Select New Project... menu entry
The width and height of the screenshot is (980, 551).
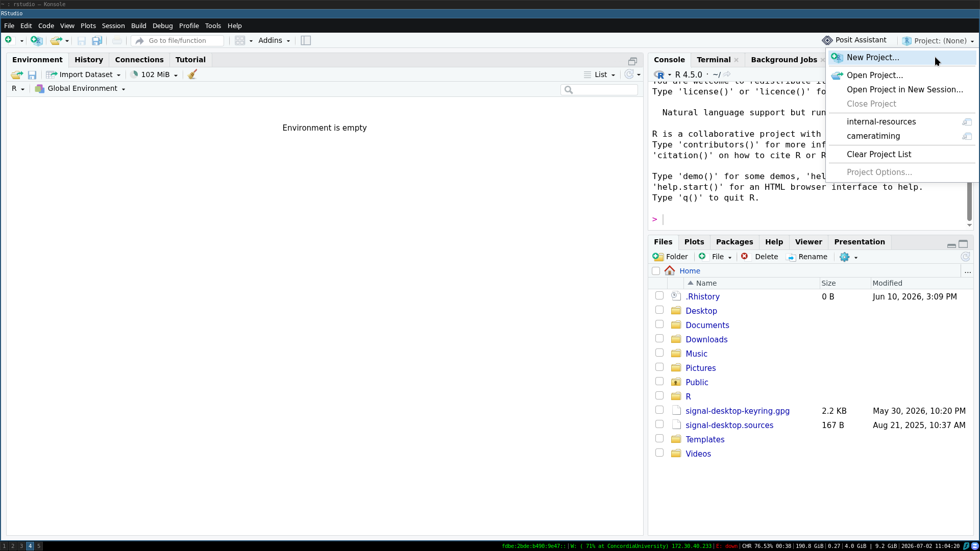902,58
